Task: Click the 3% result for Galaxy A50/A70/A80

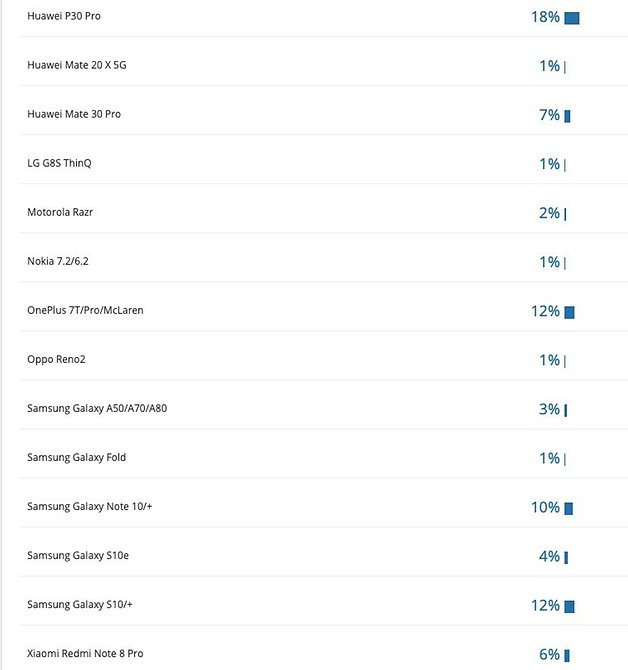Action: point(549,409)
